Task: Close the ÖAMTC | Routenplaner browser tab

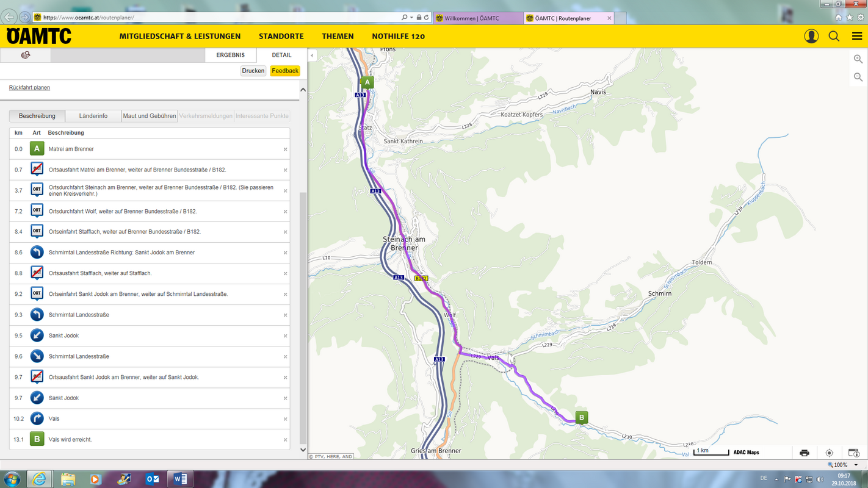Action: [x=609, y=18]
